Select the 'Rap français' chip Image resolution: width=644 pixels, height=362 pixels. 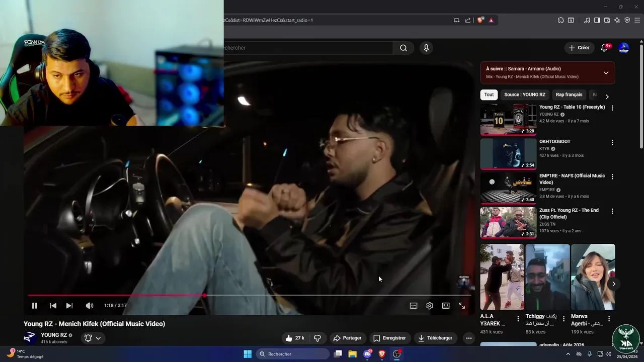[569, 95]
